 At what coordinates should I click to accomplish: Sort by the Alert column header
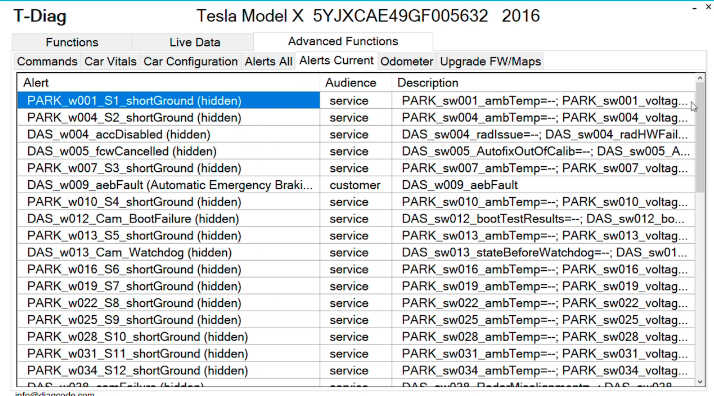tap(168, 83)
